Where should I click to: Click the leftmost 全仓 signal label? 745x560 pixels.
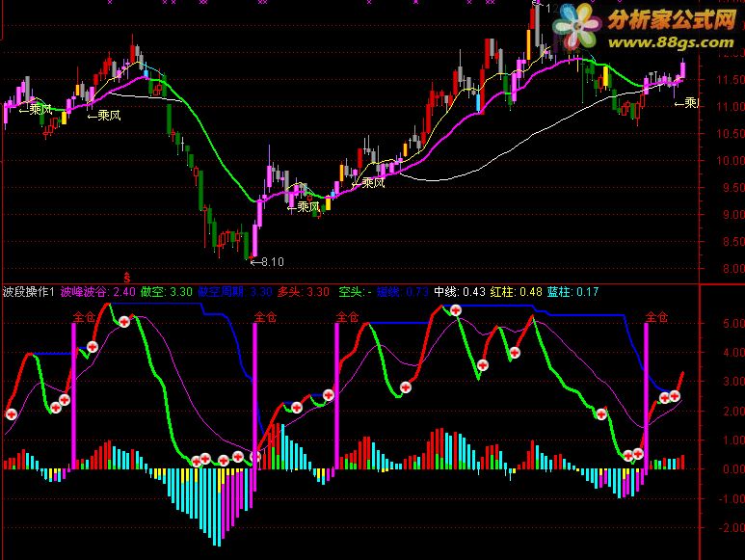click(x=84, y=317)
